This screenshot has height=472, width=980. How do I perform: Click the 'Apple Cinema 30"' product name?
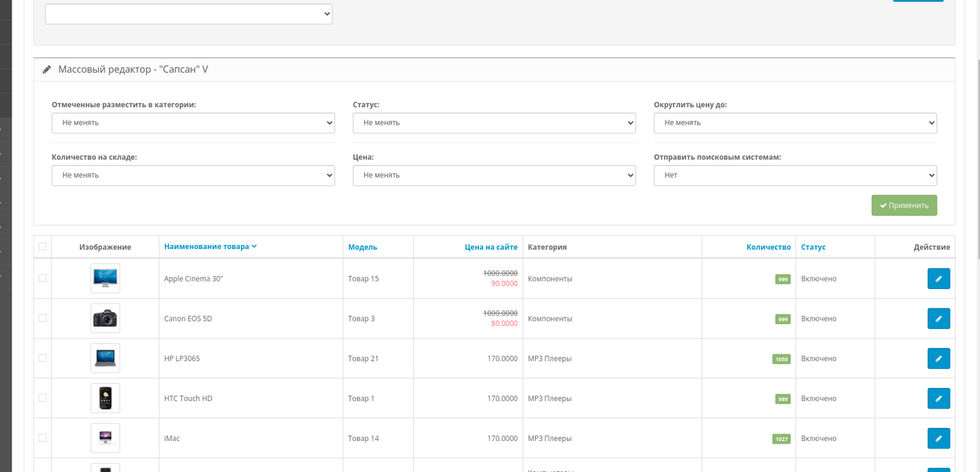[x=194, y=278]
